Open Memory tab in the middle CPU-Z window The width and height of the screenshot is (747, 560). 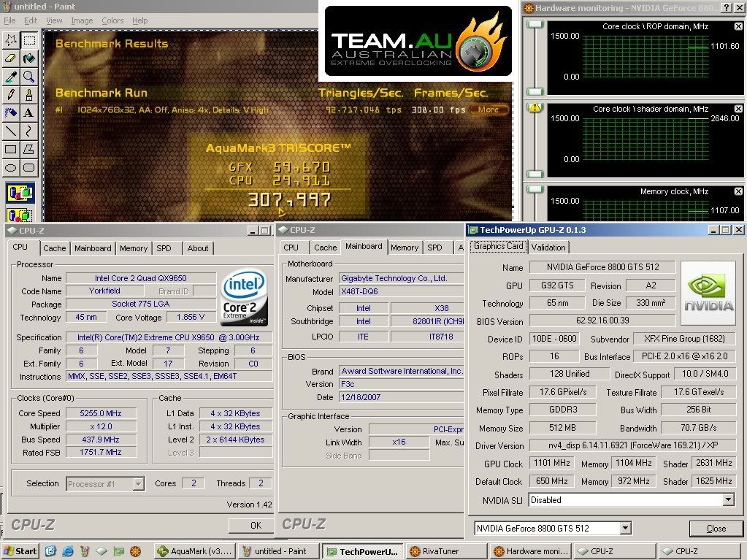405,248
